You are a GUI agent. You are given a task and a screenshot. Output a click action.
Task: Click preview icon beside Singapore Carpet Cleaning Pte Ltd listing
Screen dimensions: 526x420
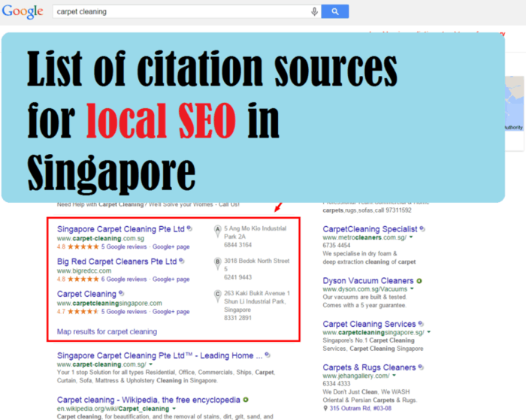pyautogui.click(x=189, y=228)
